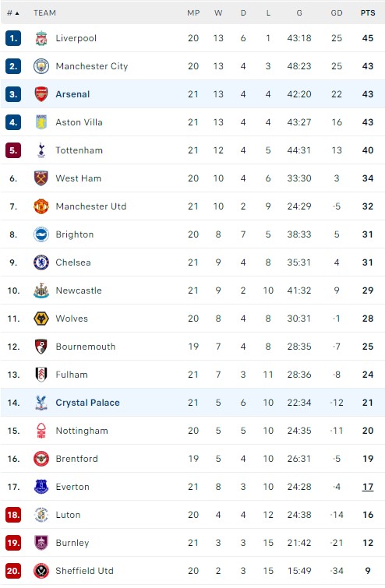
Task: Click the Manchester City badge icon
Action: (x=41, y=66)
